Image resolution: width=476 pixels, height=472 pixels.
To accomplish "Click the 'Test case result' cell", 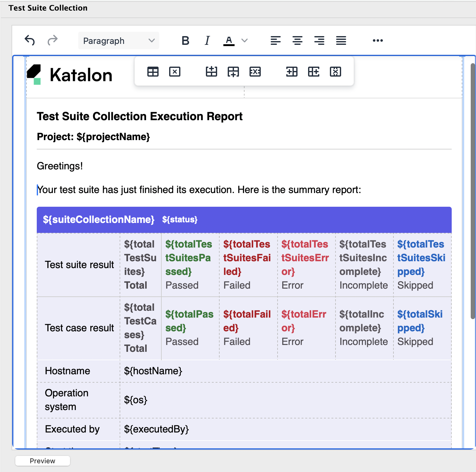I will (79, 328).
